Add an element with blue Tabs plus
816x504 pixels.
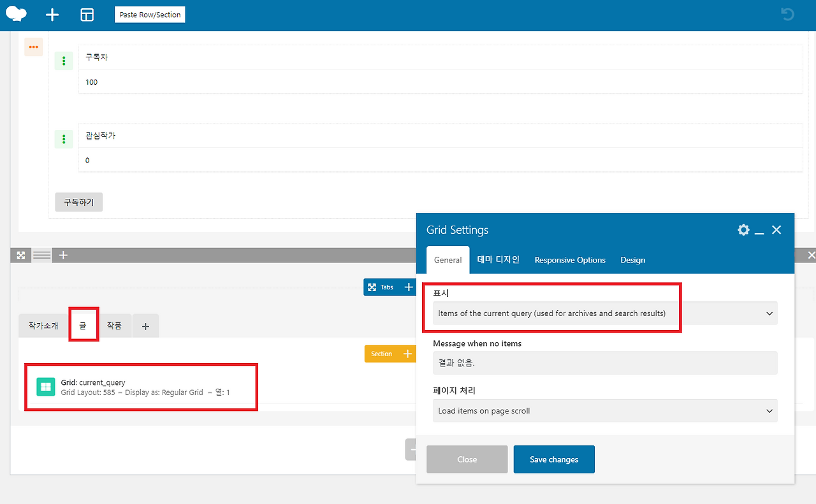[x=409, y=287]
